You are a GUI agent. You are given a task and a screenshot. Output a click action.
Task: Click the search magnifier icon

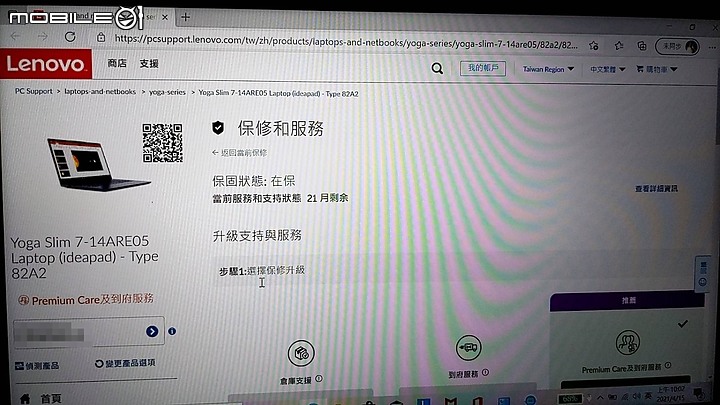(x=437, y=68)
